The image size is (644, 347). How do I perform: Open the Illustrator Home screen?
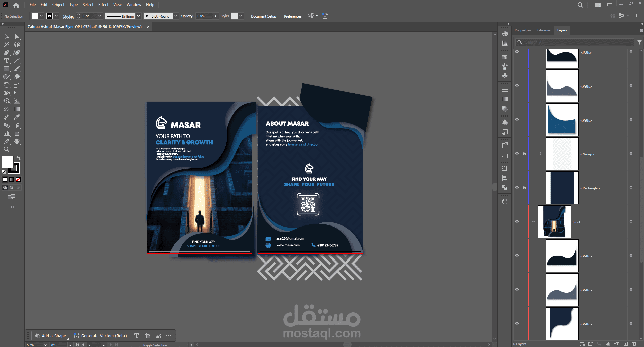(16, 5)
